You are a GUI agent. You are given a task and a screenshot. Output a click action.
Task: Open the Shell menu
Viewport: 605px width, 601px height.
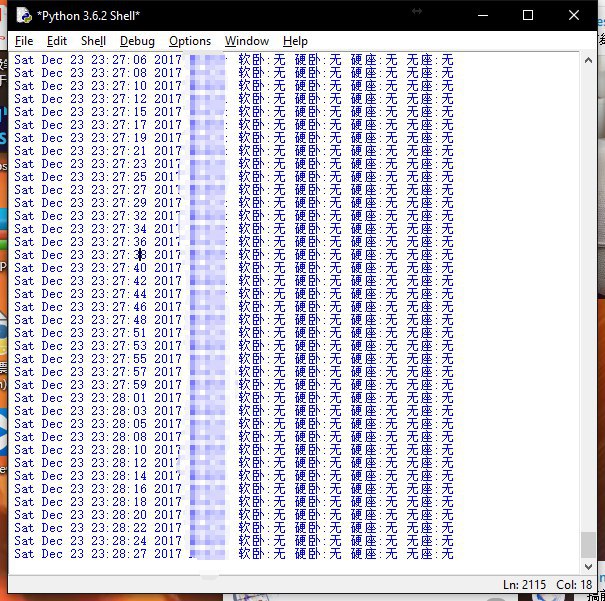[x=93, y=41]
